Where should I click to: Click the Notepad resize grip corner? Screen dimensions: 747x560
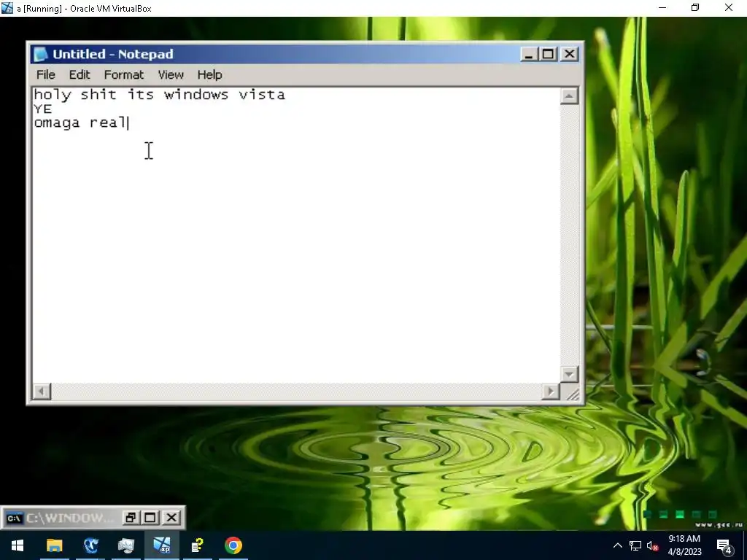(573, 393)
